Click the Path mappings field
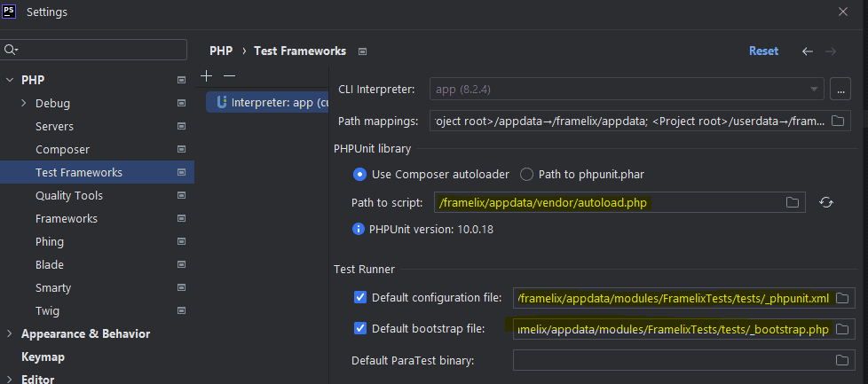The image size is (868, 384). pos(640,121)
